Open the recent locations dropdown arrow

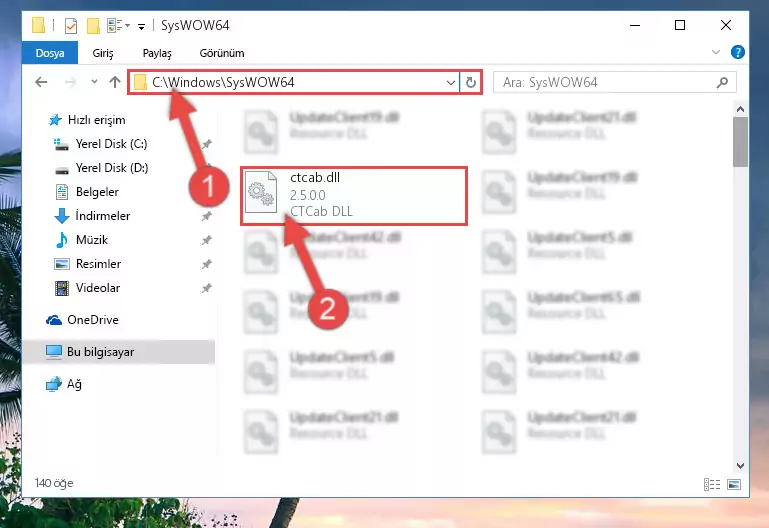click(94, 82)
